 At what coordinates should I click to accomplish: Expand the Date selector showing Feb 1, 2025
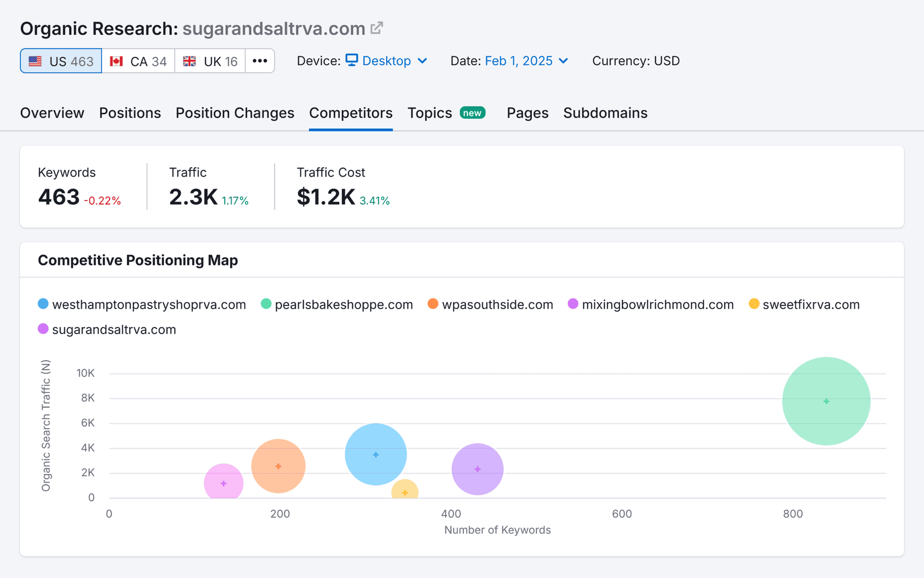[563, 61]
